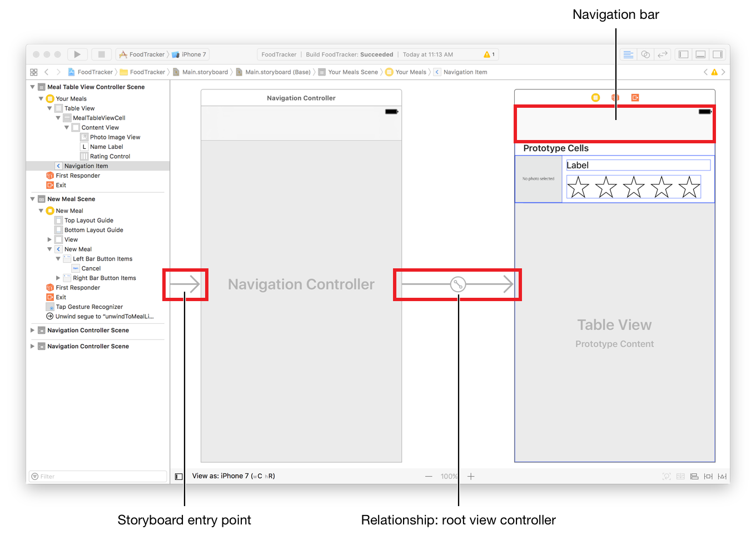Zoom out the canvas
The width and height of the screenshot is (756, 535).
(x=429, y=477)
